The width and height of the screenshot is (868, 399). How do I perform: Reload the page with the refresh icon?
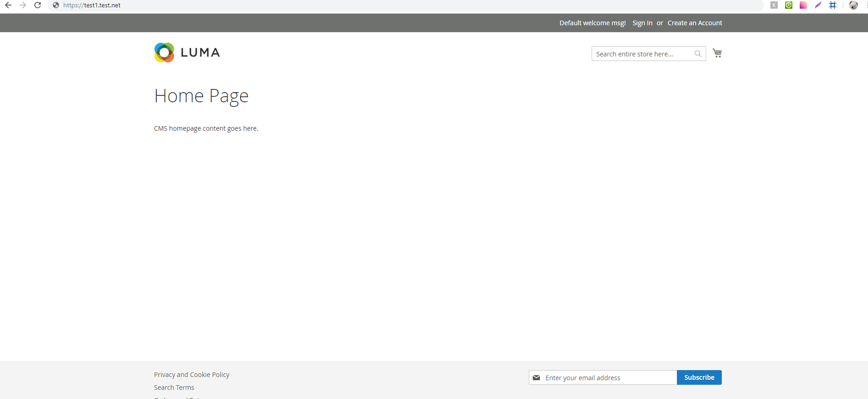(x=38, y=5)
